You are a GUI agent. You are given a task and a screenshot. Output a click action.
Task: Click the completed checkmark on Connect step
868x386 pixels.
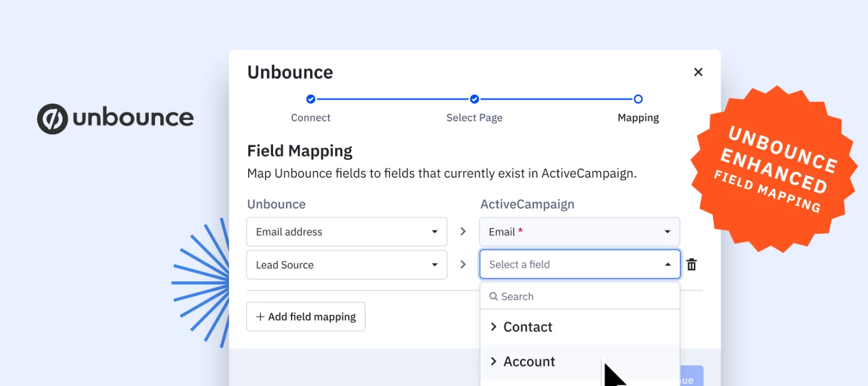[311, 99]
